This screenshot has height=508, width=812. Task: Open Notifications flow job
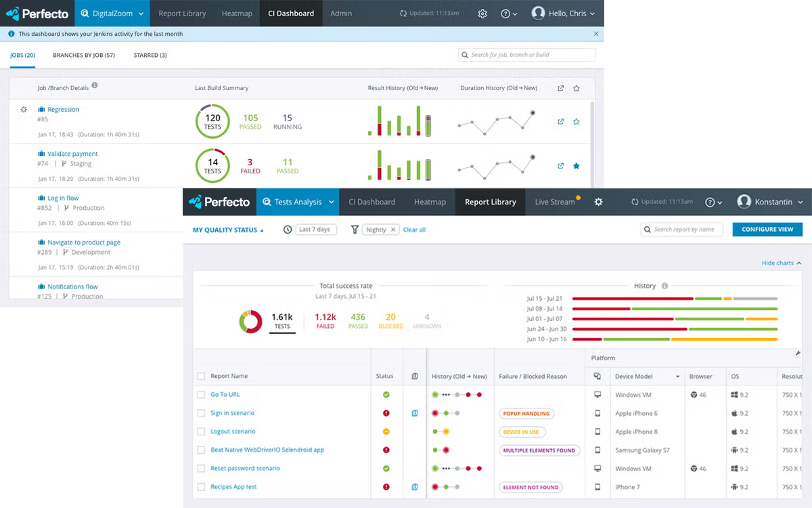coord(72,287)
